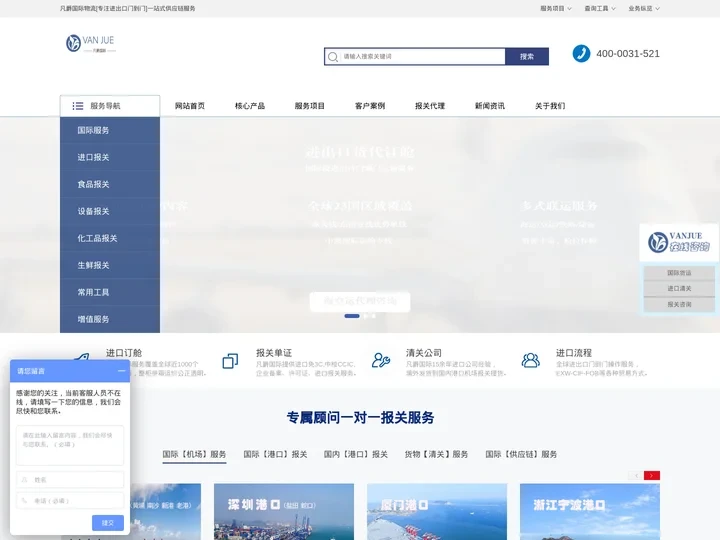Image resolution: width=720 pixels, height=540 pixels.
Task: Switch to 货物【清关】服务 tab
Action: (x=436, y=455)
